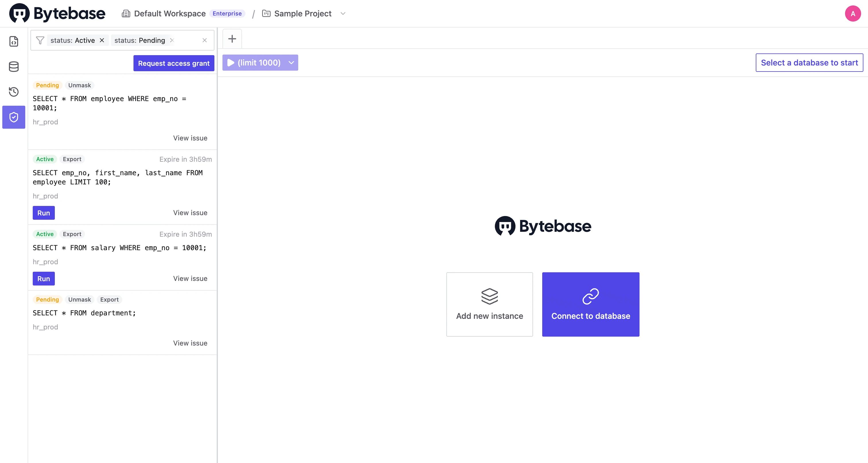Click the Request access grant button
868x463 pixels.
pos(174,63)
